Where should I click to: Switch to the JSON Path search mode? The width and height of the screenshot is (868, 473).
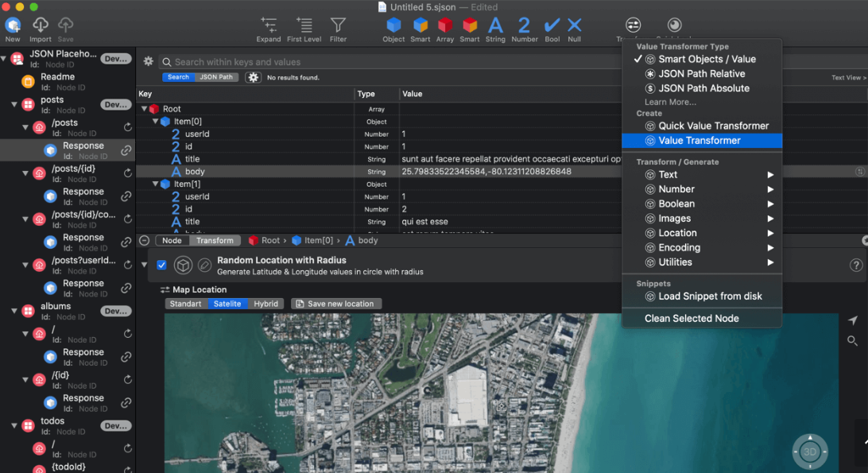click(216, 77)
